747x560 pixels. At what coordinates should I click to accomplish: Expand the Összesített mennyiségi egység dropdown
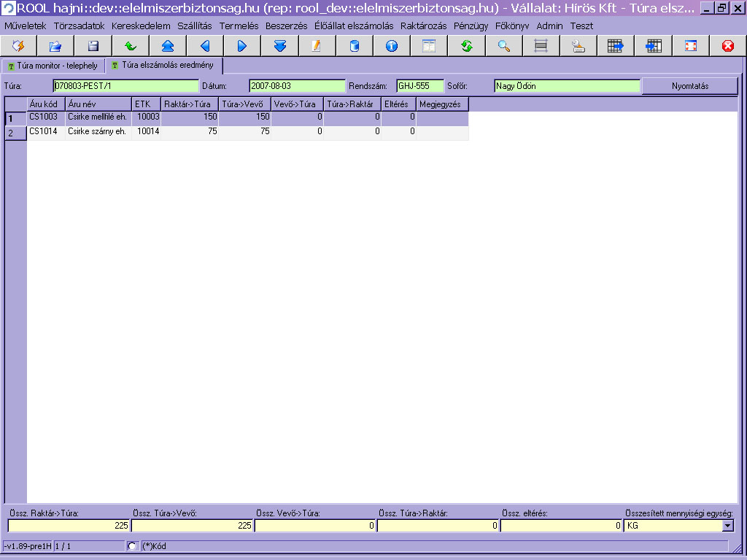pos(727,525)
